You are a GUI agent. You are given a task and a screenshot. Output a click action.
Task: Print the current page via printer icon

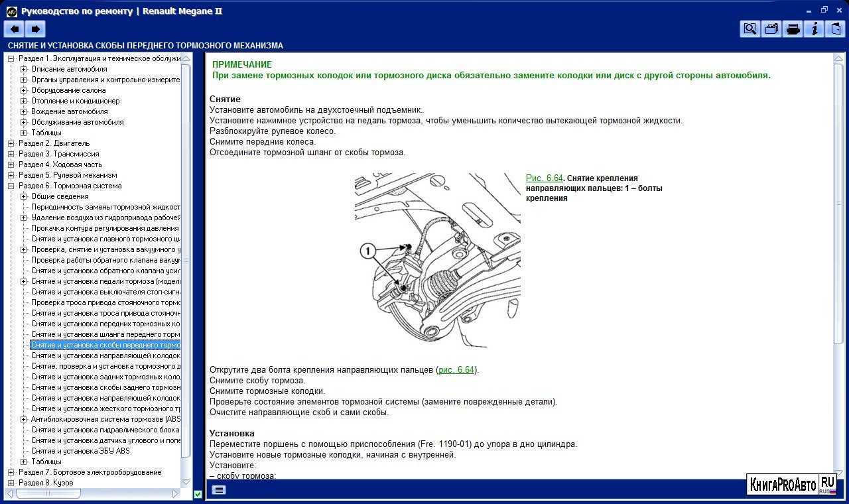(x=793, y=29)
